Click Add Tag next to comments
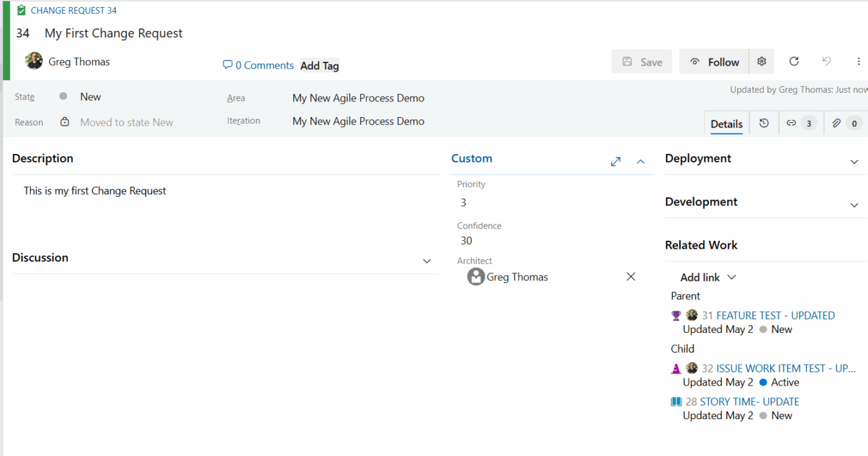Image resolution: width=868 pixels, height=456 pixels. (x=320, y=65)
